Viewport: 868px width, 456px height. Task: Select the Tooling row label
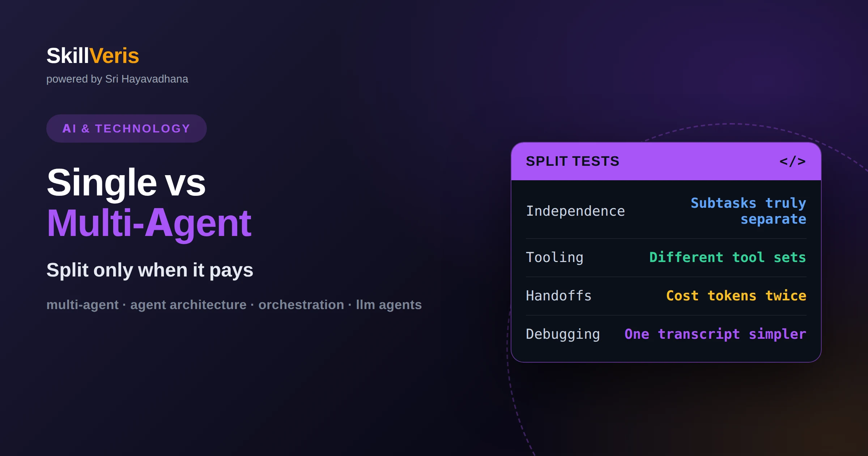[x=554, y=257]
